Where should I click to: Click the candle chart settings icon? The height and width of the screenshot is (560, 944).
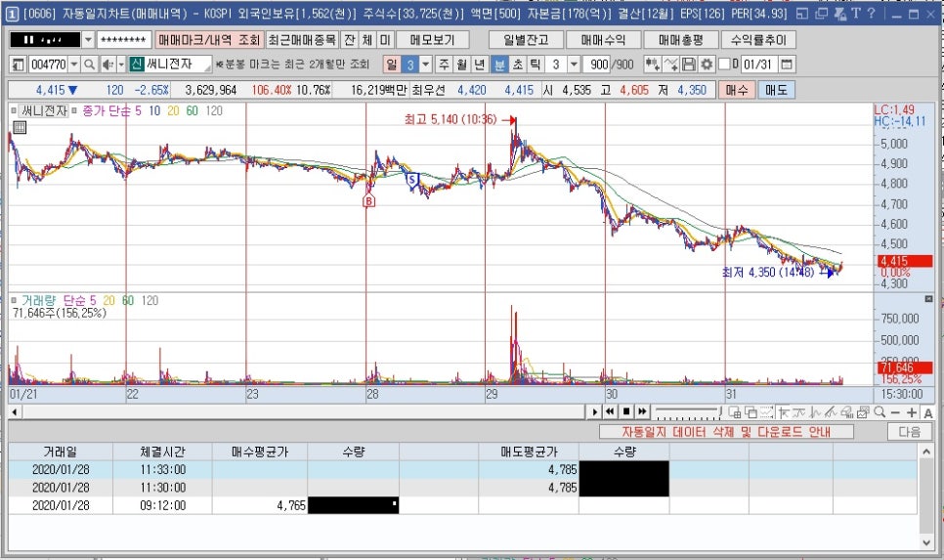coord(652,65)
